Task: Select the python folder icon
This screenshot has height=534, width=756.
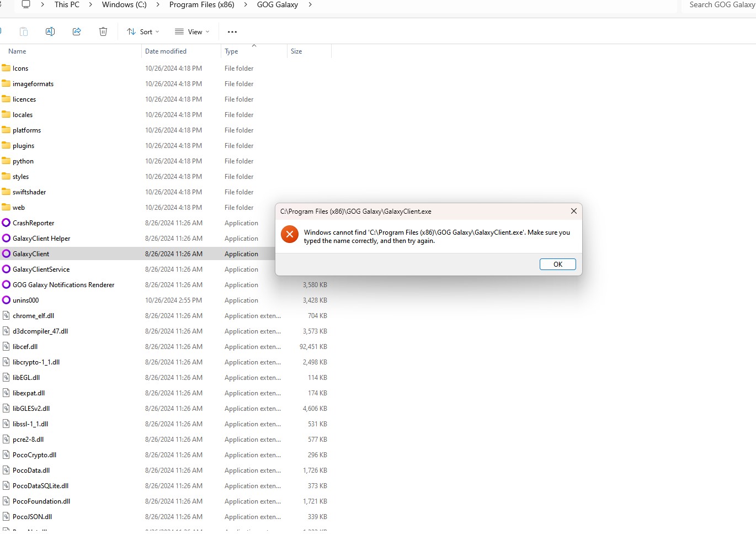Action: tap(6, 161)
